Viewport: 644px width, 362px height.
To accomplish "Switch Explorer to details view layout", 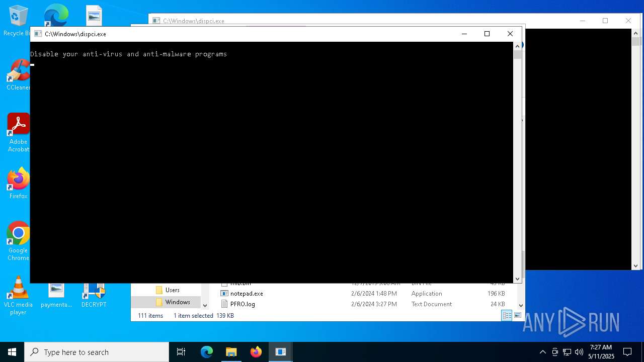I will [x=507, y=315].
